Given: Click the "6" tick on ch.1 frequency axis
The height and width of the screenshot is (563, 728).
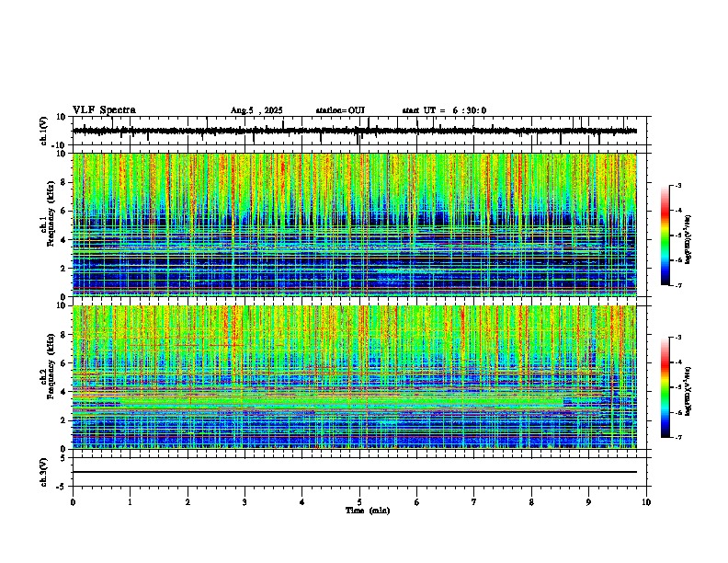Looking at the screenshot, I should click(x=63, y=211).
